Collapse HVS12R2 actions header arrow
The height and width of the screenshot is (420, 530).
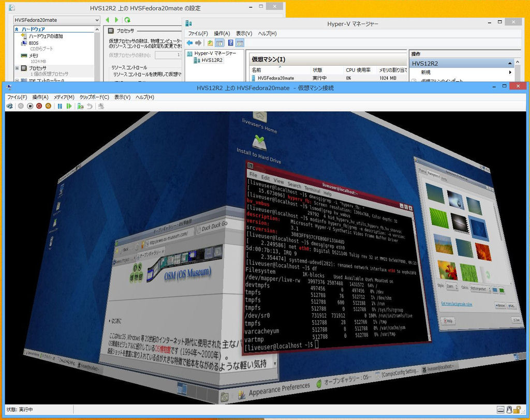point(510,64)
